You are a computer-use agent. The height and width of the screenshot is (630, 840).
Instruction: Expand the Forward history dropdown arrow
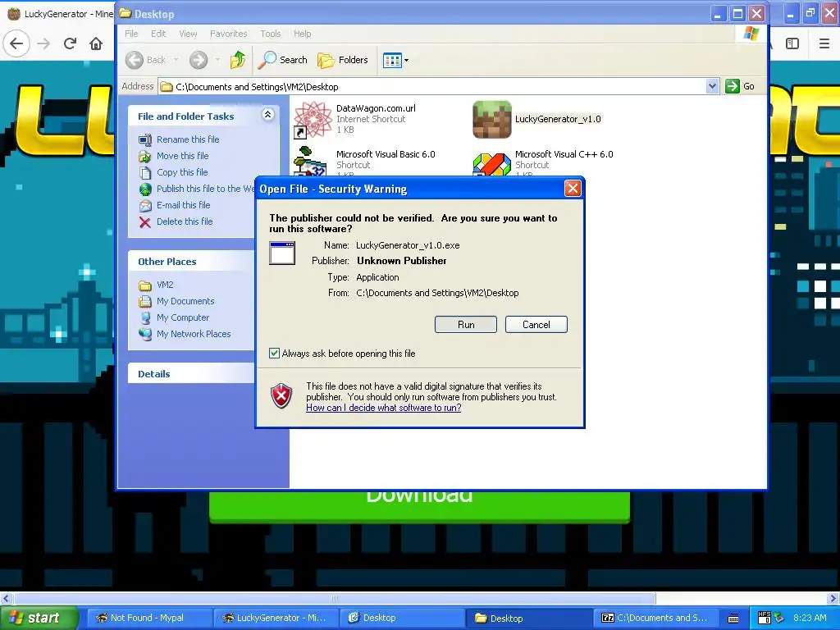[x=217, y=60]
